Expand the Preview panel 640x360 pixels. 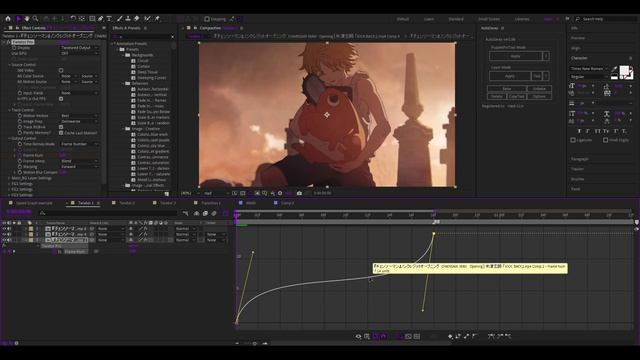578,38
